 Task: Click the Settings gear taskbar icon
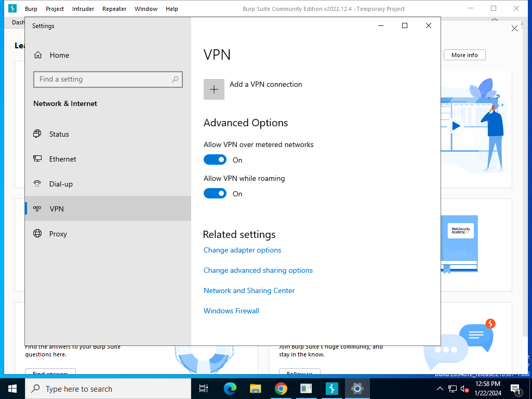coord(357,389)
